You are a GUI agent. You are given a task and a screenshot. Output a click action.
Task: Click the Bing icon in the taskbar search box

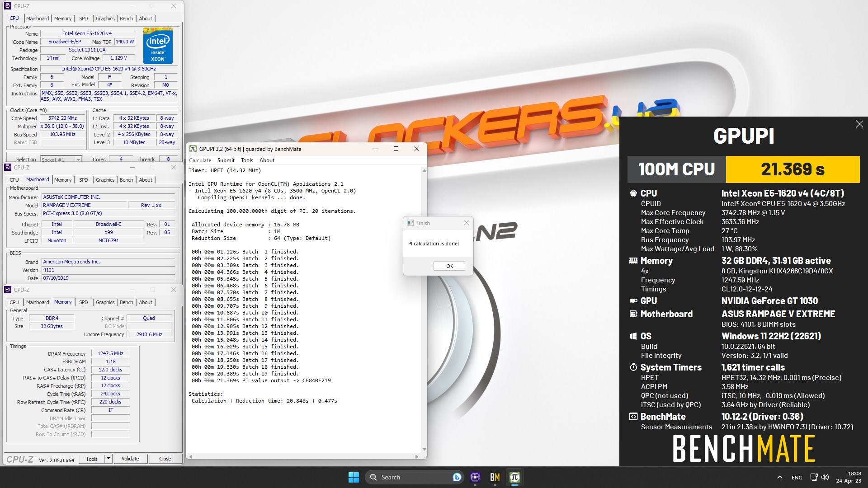[x=457, y=477]
